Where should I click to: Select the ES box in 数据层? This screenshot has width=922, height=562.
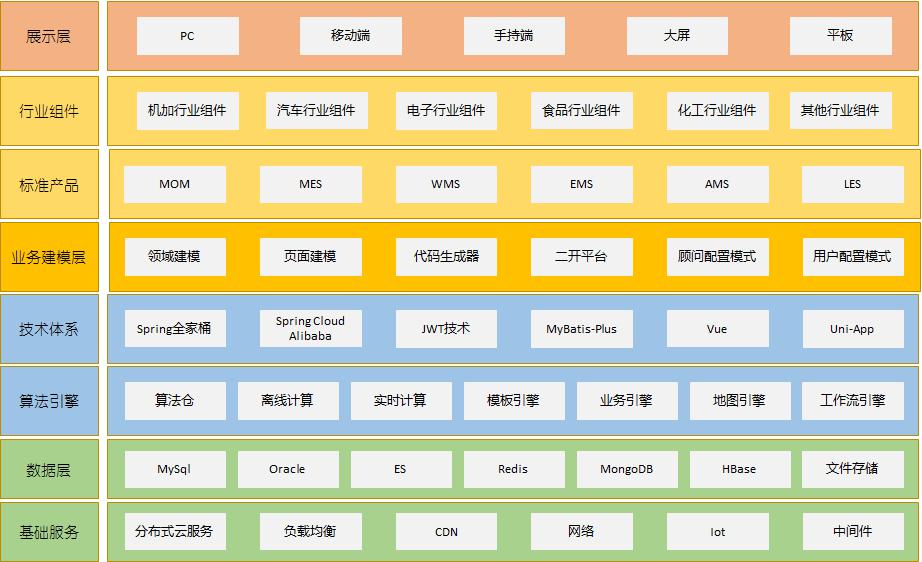(401, 469)
